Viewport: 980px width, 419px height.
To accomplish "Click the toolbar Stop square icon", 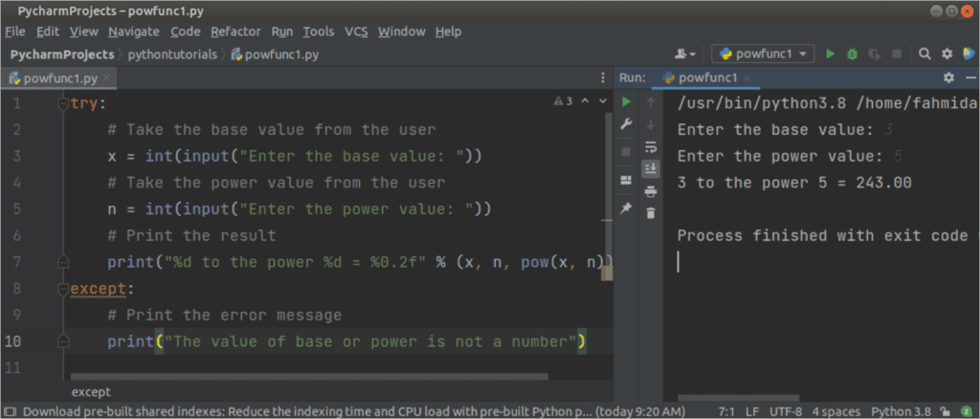I will click(x=897, y=55).
